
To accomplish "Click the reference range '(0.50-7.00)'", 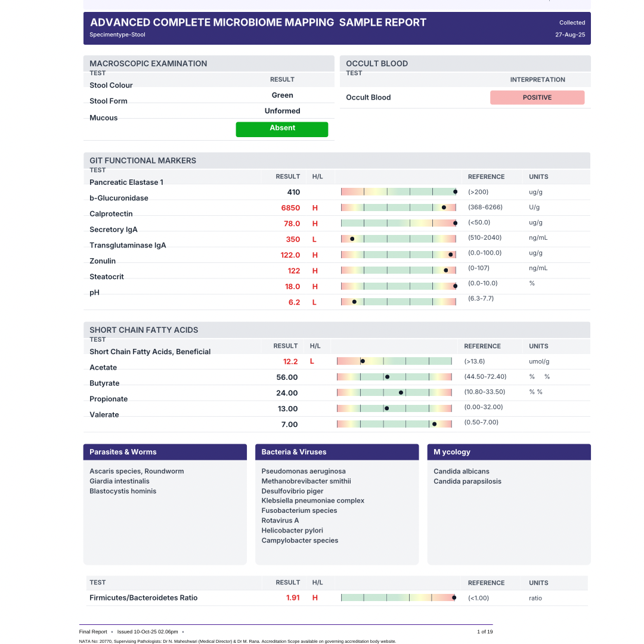I will click(x=481, y=422).
